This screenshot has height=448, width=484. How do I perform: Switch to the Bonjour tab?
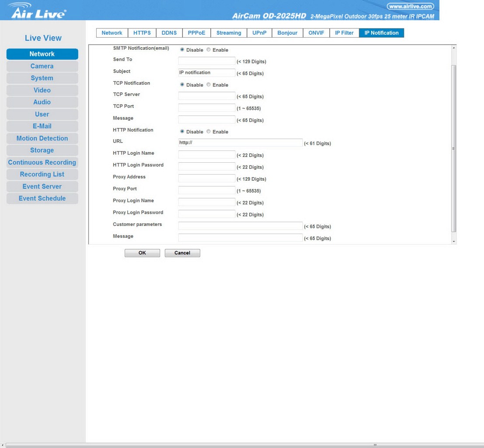(x=287, y=33)
